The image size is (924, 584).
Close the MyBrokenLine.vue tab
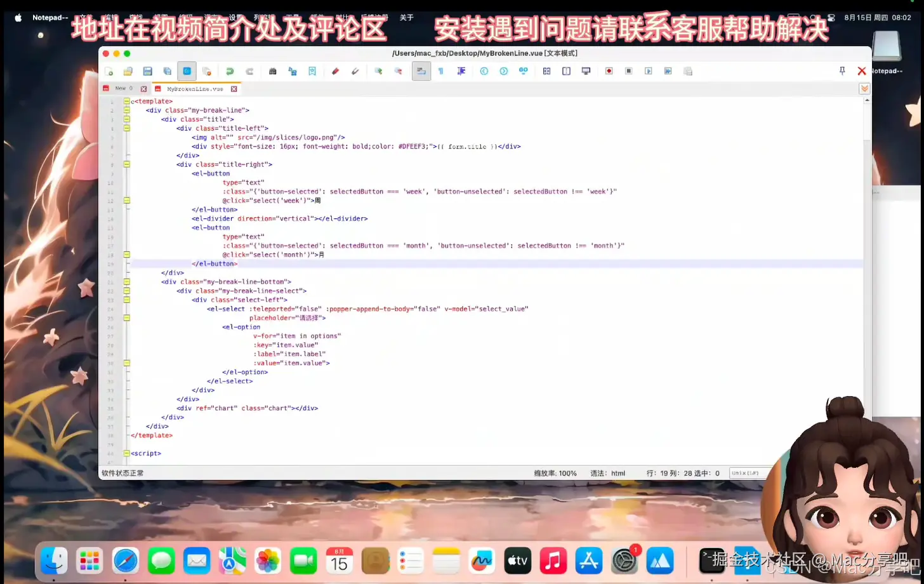[x=234, y=89]
